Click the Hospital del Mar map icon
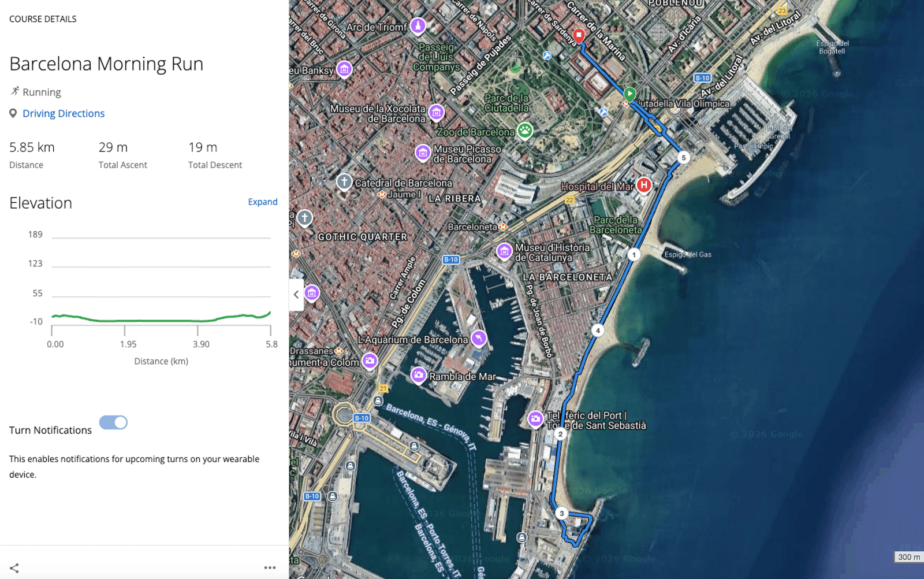 tap(644, 185)
